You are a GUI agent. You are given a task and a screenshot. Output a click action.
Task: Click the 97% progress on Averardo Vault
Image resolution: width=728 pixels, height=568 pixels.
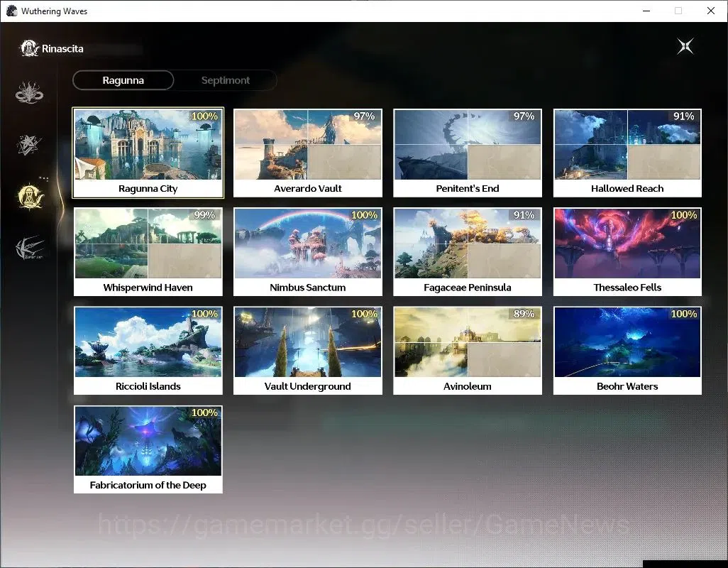(365, 116)
